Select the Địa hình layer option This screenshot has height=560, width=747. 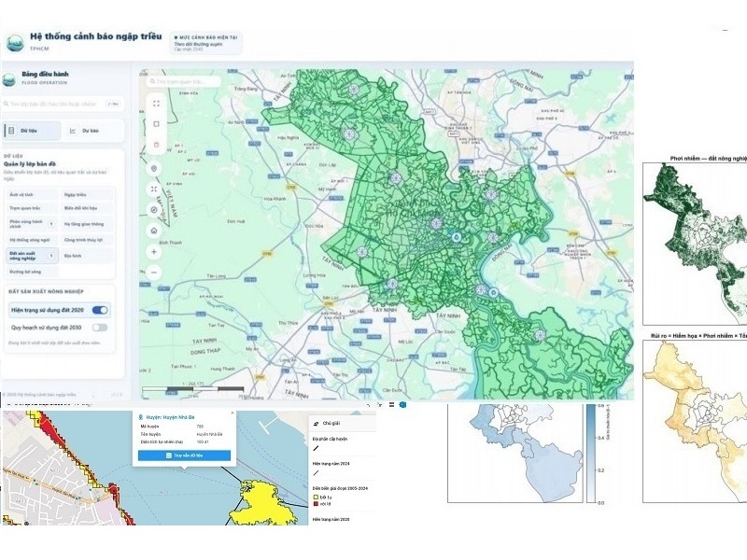(87, 256)
